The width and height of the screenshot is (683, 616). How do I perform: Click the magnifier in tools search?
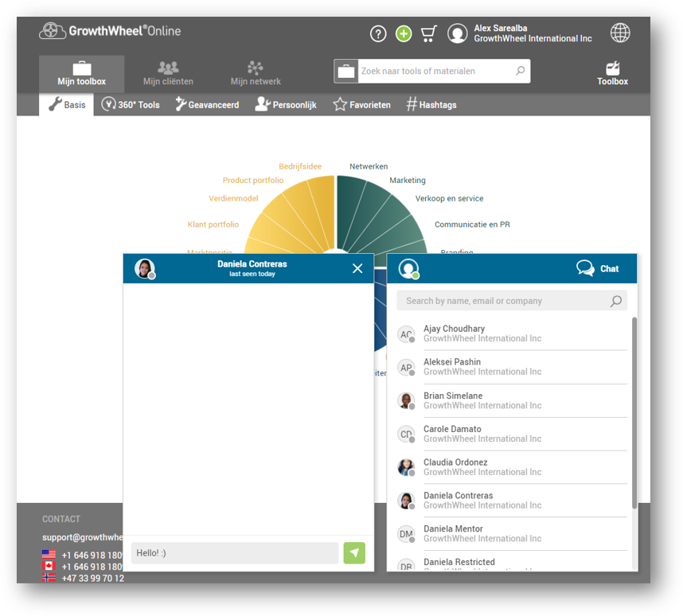(520, 71)
